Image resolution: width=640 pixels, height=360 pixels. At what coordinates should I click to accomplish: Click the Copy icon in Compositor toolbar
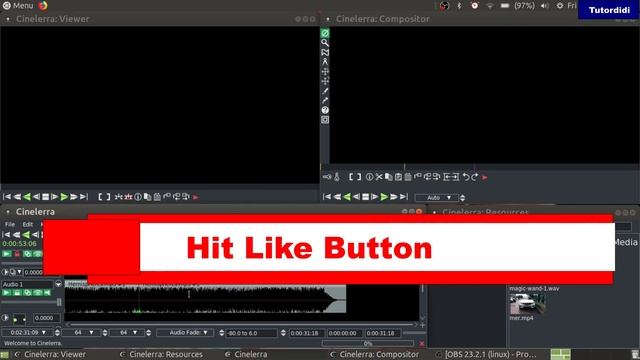click(389, 177)
